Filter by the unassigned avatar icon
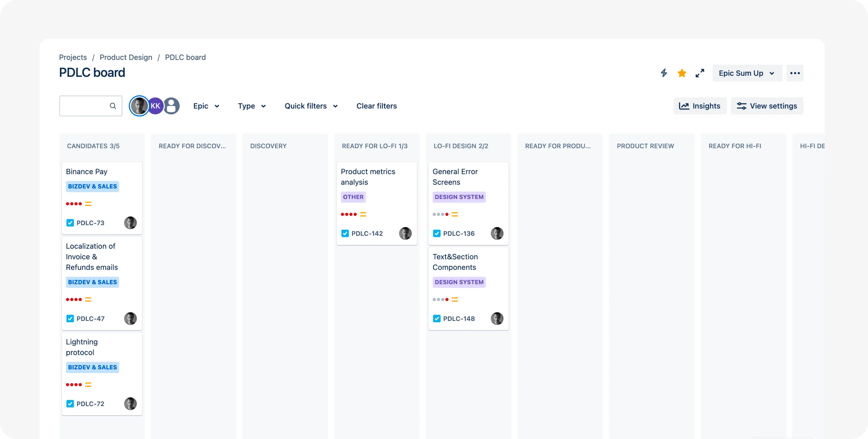The width and height of the screenshot is (868, 439). point(172,106)
